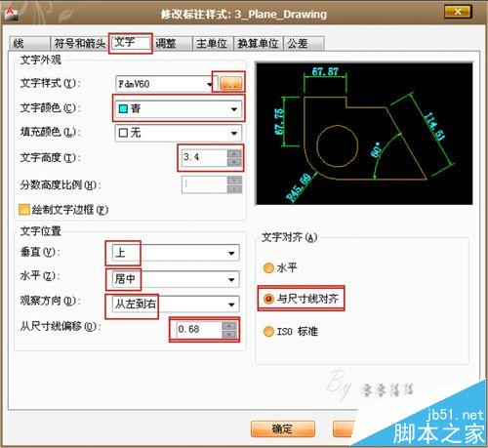Decrease 从尺寸线偏移 with the down arrow

click(229, 334)
